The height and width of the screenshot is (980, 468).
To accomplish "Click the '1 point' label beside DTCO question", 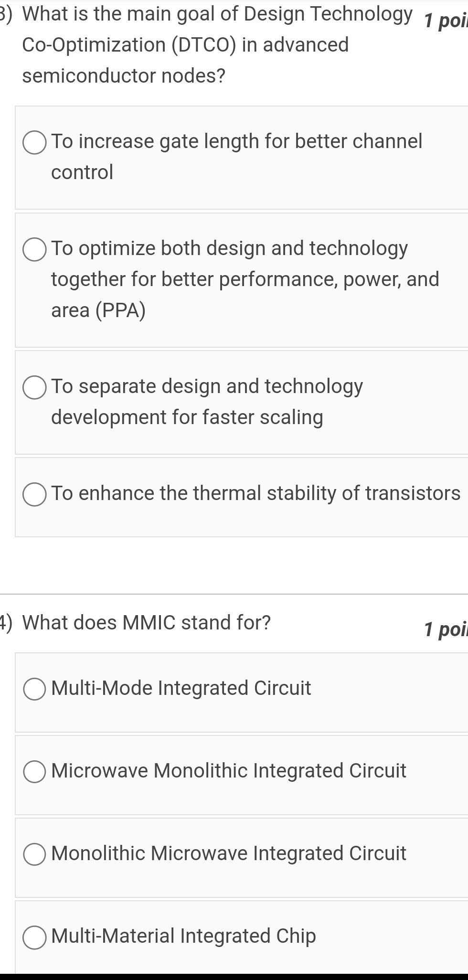I will tap(445, 21).
